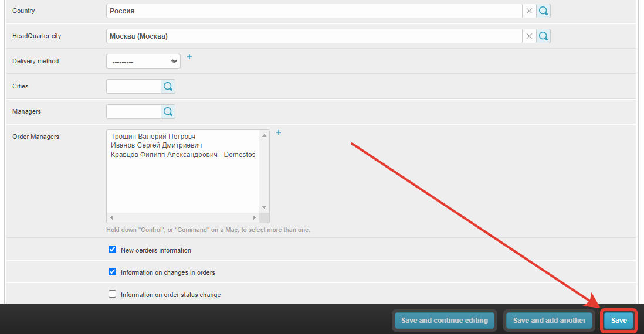
Task: Open the Cities lookup search icon
Action: [x=168, y=87]
